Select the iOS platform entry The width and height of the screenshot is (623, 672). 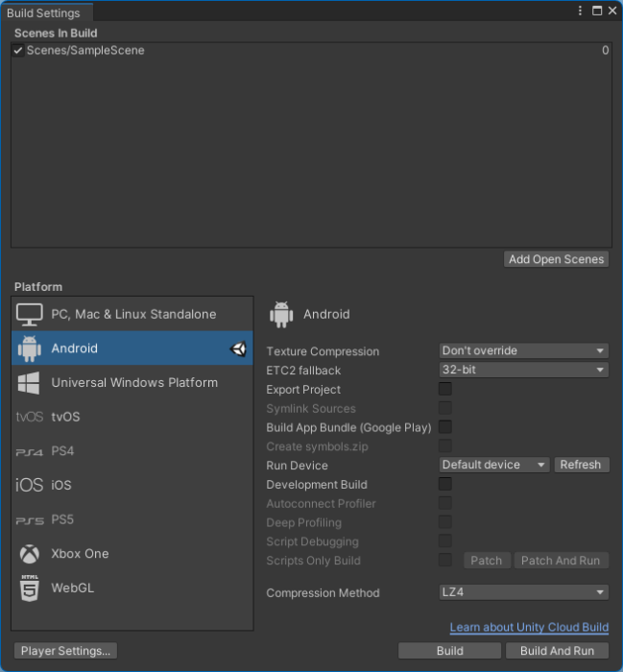(x=132, y=485)
